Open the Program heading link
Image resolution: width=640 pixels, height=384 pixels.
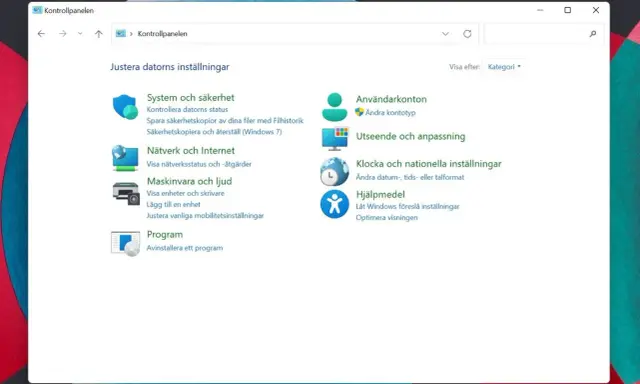click(x=165, y=235)
